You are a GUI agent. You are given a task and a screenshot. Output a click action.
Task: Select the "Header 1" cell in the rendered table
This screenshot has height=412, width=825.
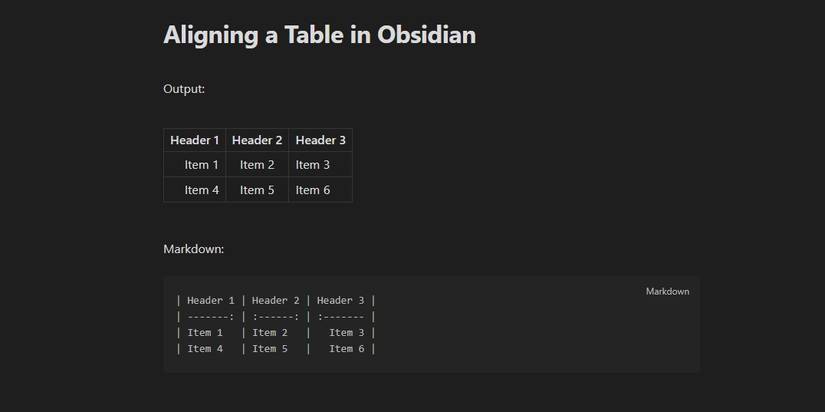point(195,140)
